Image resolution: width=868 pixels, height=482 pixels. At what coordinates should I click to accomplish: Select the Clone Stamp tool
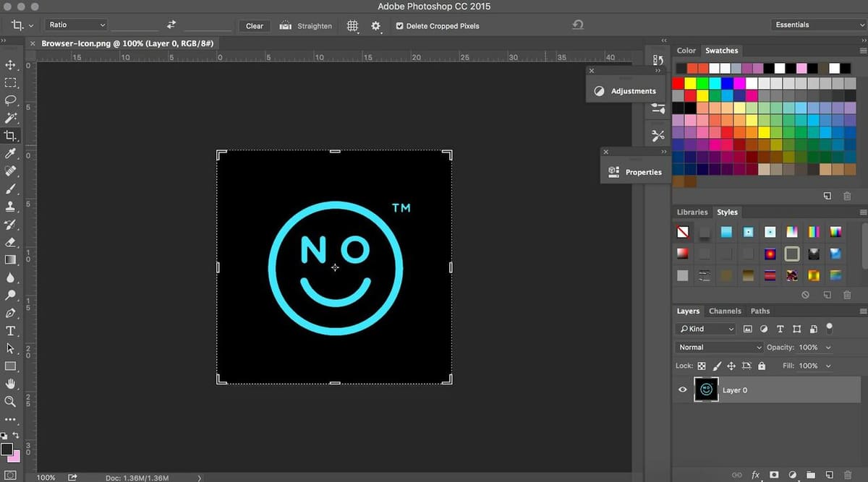click(x=10, y=207)
